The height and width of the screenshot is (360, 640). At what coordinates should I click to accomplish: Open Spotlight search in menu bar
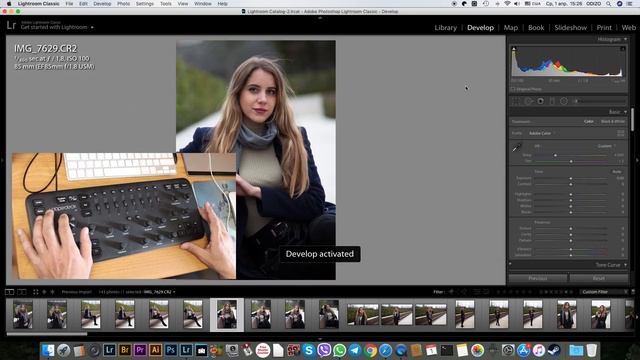(609, 4)
